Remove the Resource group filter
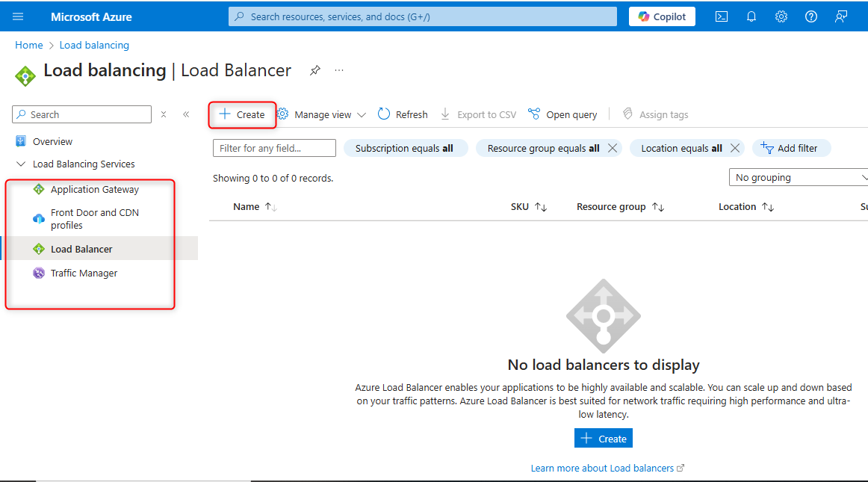 coord(613,148)
